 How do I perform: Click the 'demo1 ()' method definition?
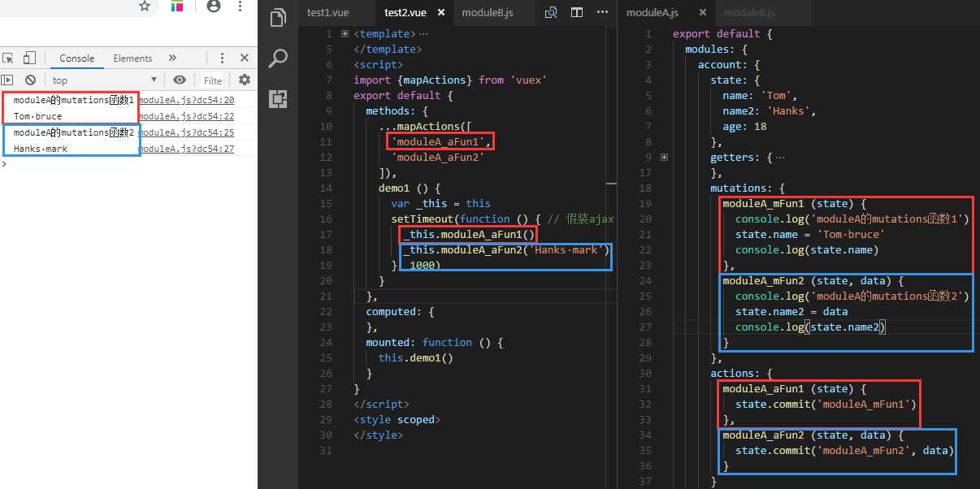point(410,188)
